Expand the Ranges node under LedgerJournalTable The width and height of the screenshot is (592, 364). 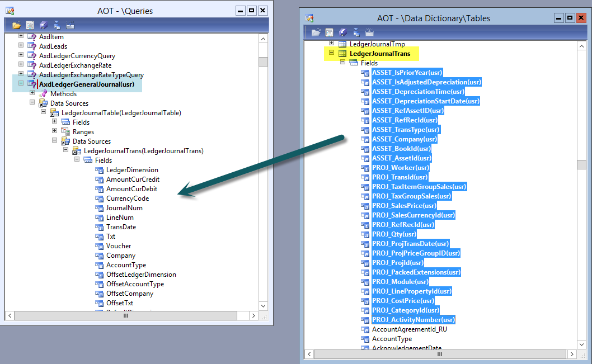point(55,131)
